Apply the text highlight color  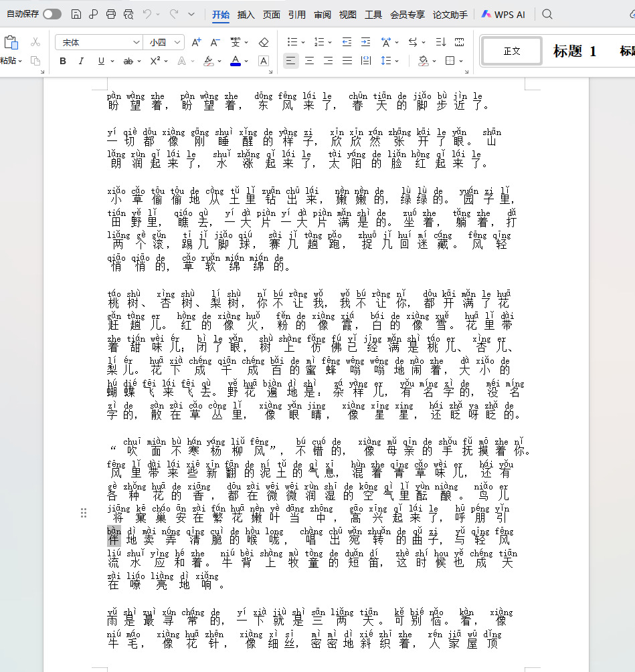coord(208,61)
